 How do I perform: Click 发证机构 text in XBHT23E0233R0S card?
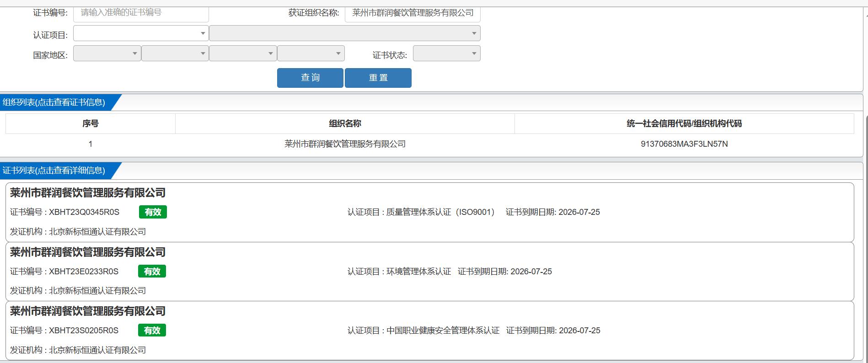pyautogui.click(x=78, y=291)
